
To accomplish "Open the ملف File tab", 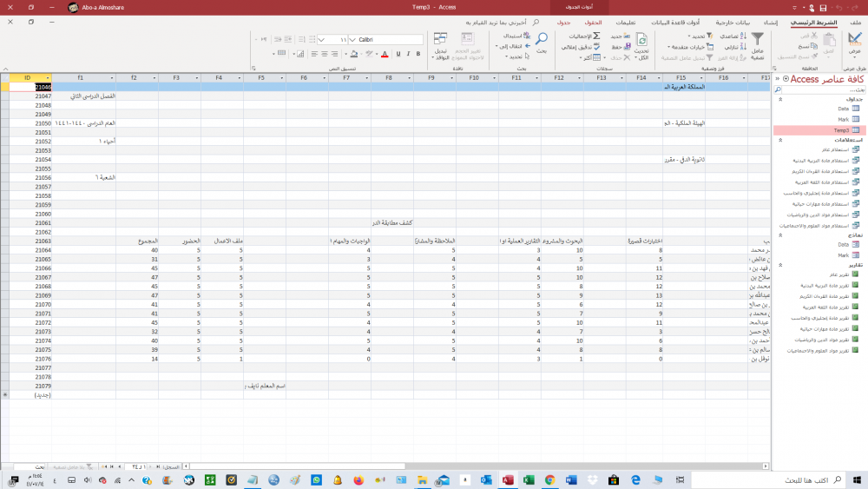I will [x=856, y=23].
